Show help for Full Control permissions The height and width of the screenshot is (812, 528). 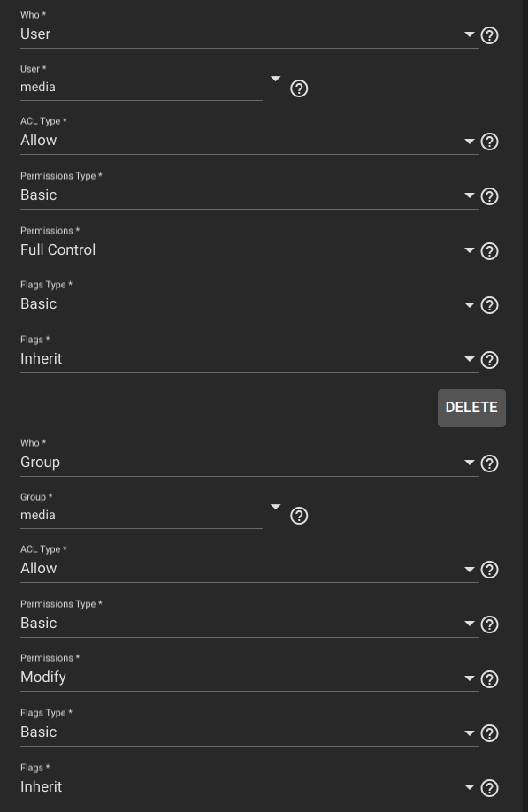489,251
